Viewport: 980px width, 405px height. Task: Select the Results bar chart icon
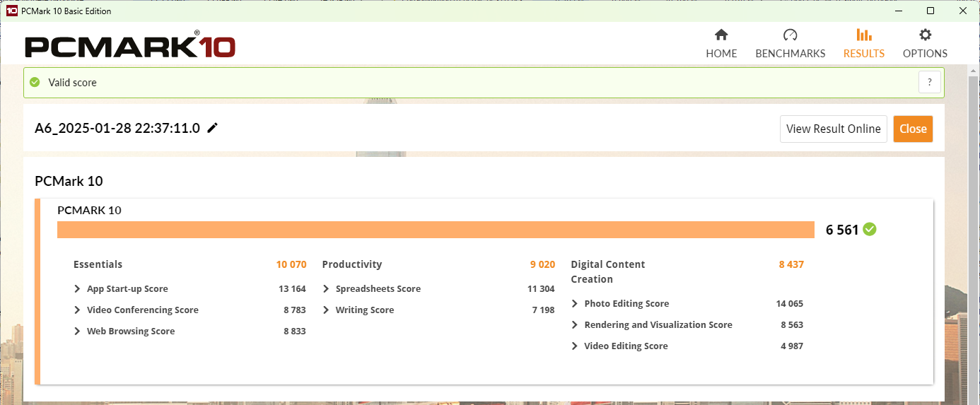click(863, 35)
